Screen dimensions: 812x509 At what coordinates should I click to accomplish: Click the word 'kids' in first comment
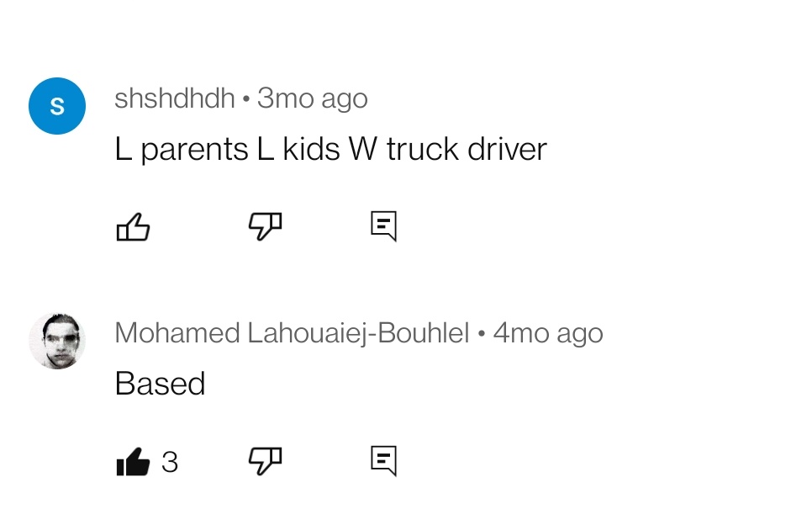click(311, 149)
